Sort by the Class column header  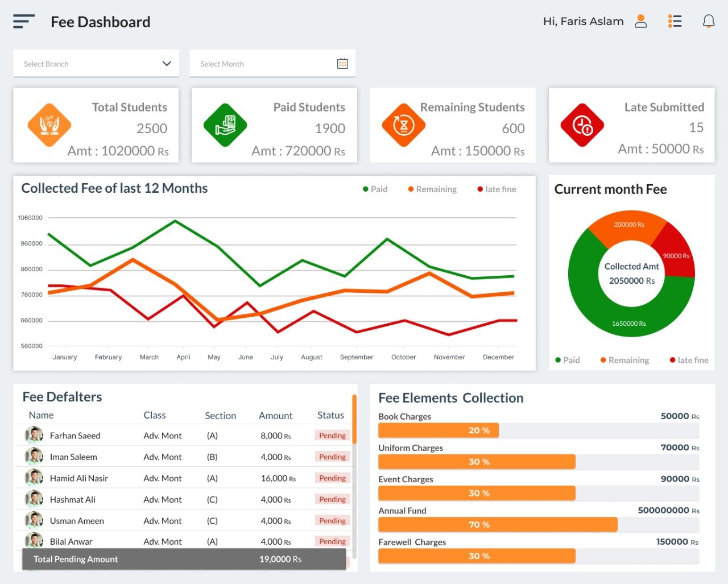click(155, 415)
